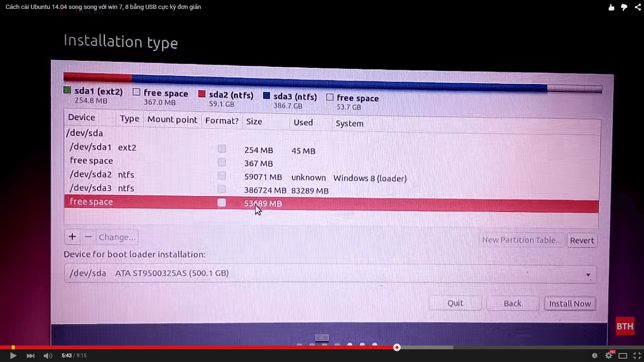Click the '83289 MB' used cell

[310, 191]
